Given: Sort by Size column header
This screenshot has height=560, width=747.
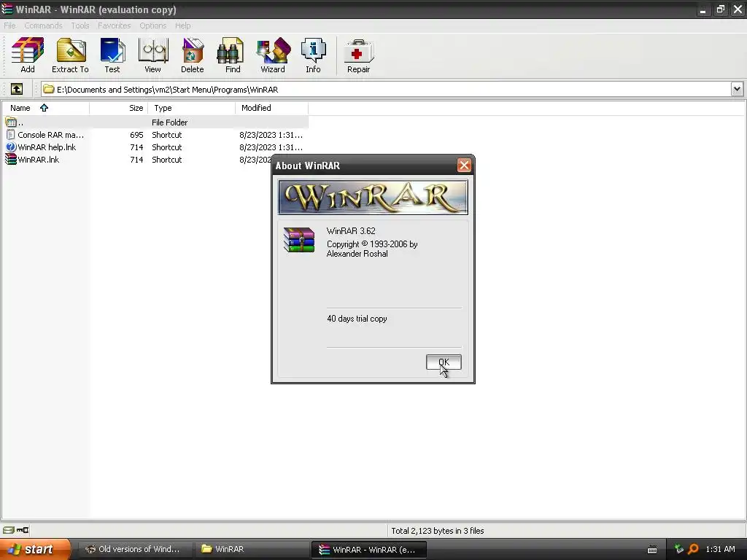Looking at the screenshot, I should 119,108.
